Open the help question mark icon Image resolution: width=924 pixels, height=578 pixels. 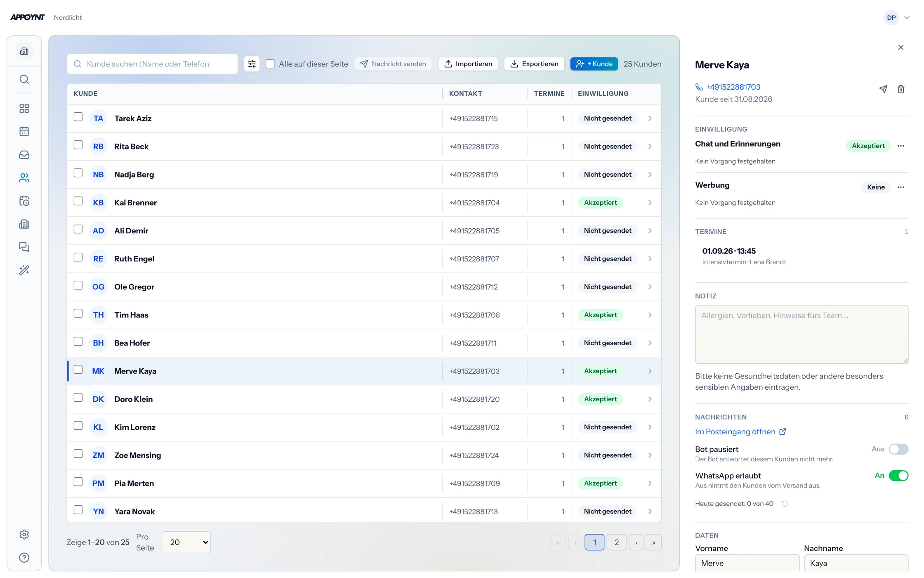click(24, 558)
